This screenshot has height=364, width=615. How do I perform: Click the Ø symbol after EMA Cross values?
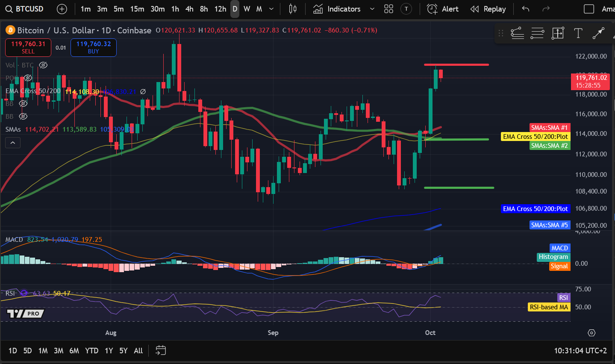[x=143, y=91]
